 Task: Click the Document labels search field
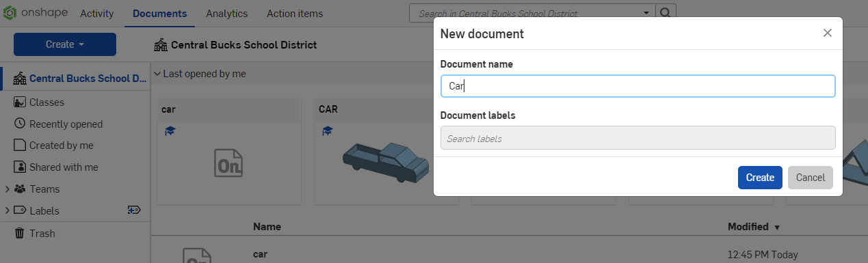(x=637, y=137)
